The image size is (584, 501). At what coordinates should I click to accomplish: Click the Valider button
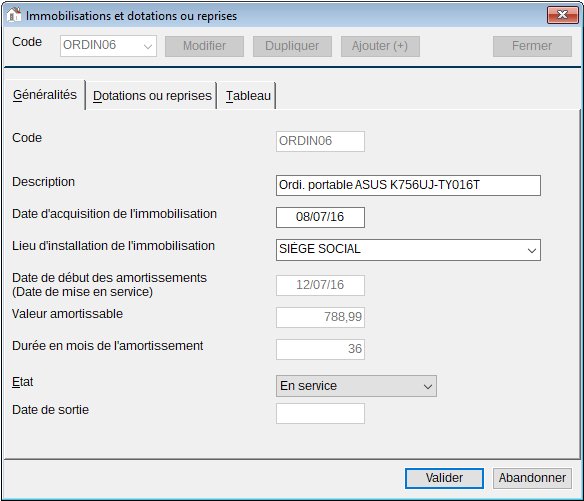pyautogui.click(x=444, y=478)
